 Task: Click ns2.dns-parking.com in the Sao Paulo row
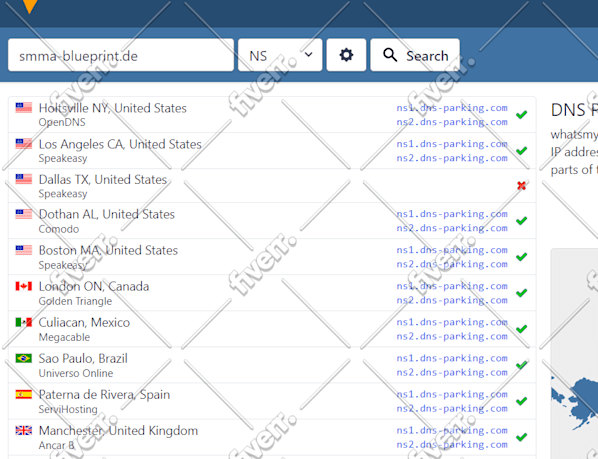(x=452, y=372)
